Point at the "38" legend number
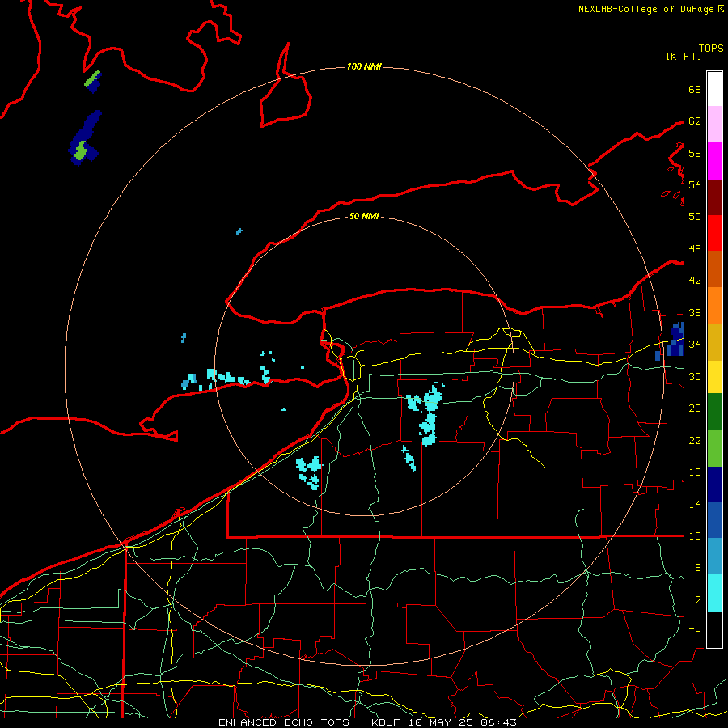The image size is (728, 728). click(695, 312)
